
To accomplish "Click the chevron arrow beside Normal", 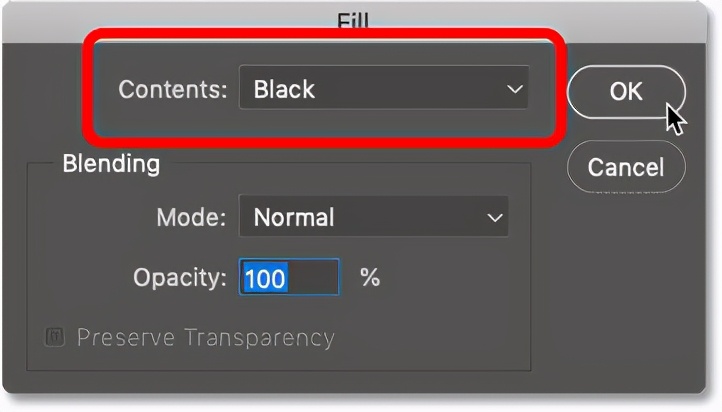I will (x=494, y=217).
